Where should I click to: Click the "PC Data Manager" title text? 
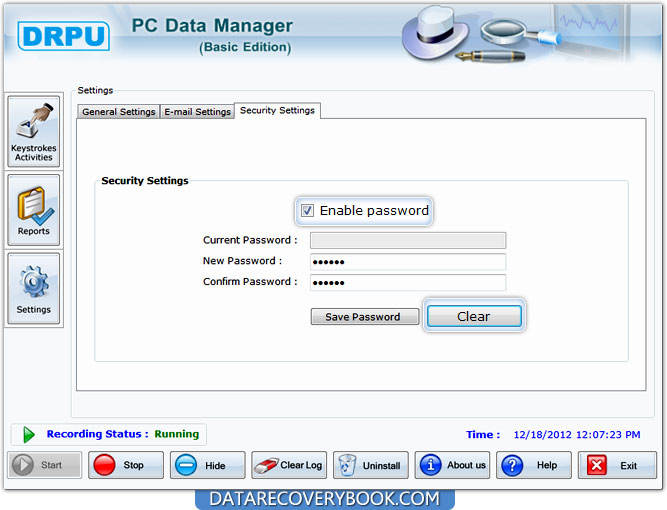coord(212,26)
